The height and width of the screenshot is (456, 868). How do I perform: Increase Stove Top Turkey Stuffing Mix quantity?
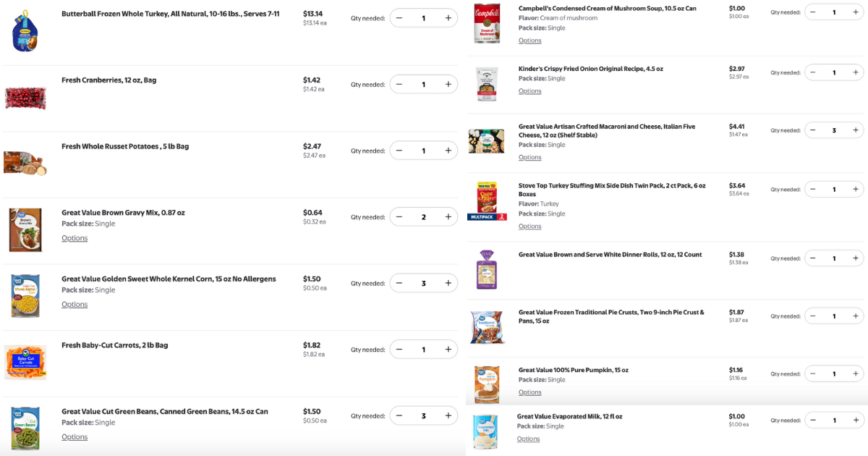click(x=856, y=190)
